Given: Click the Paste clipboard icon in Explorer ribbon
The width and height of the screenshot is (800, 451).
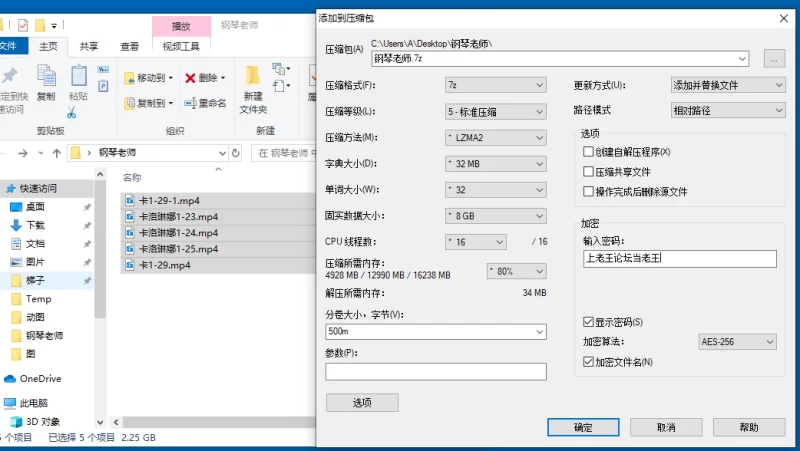Looking at the screenshot, I should tap(79, 76).
